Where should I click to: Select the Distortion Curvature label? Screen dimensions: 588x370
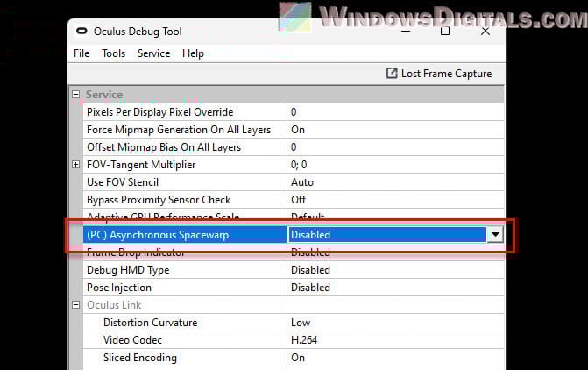click(x=151, y=323)
